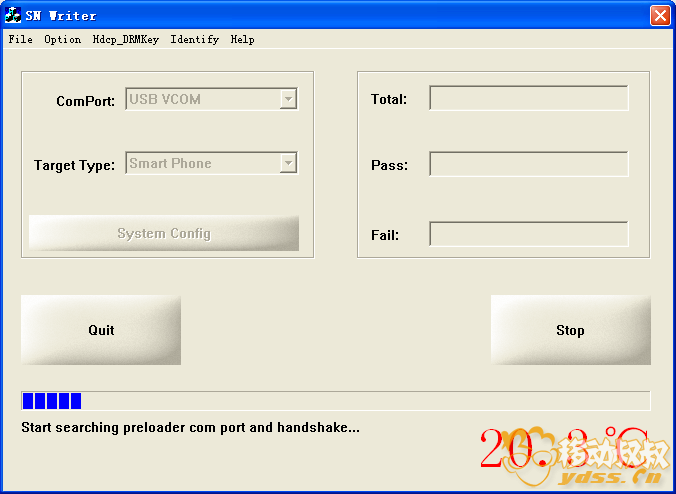Click the preloader com port status message
The width and height of the screenshot is (676, 494).
(190, 427)
